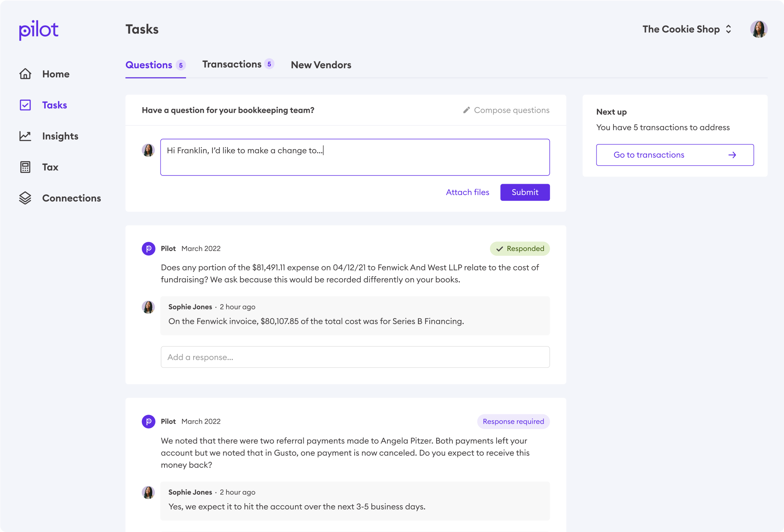Click Sophie Jones avatar on Fenwick reply
This screenshot has width=784, height=532.
(148, 307)
